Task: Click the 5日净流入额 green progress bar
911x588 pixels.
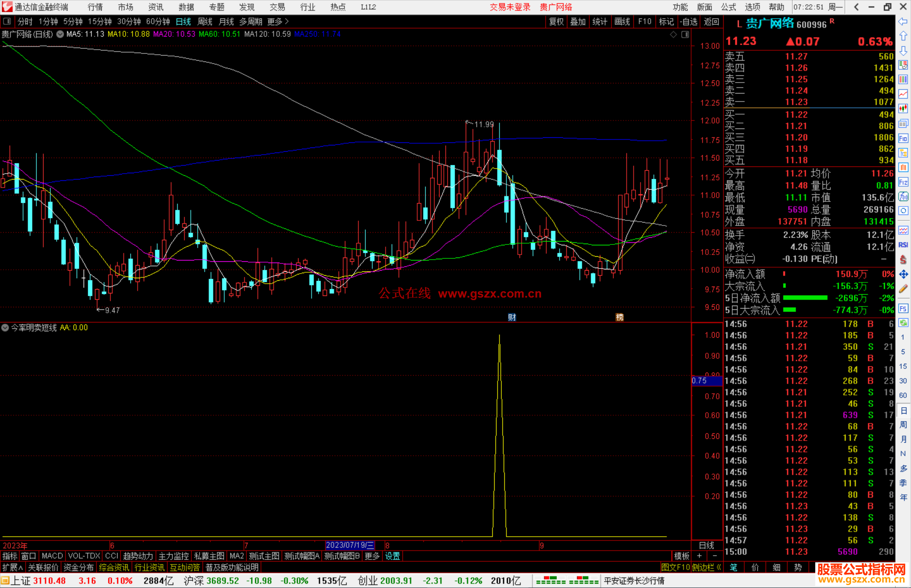Action: 805,298
